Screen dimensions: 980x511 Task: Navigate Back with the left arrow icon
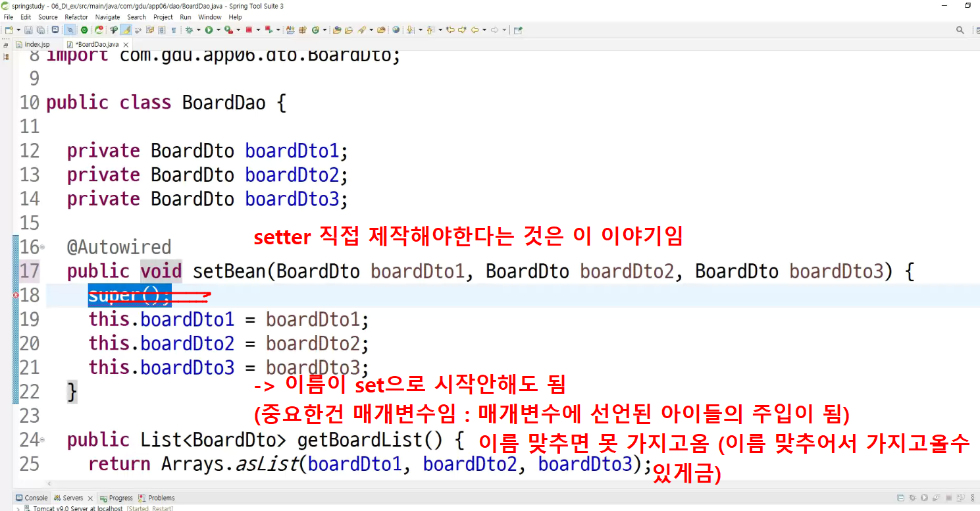(475, 30)
